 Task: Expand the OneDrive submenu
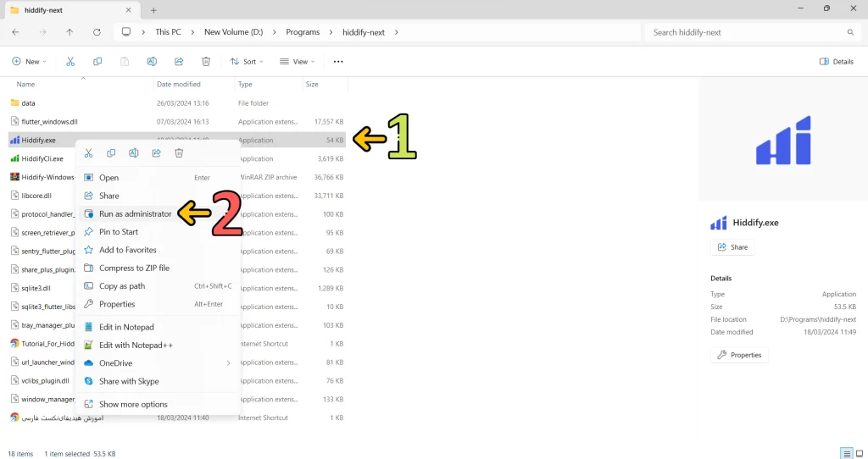228,363
